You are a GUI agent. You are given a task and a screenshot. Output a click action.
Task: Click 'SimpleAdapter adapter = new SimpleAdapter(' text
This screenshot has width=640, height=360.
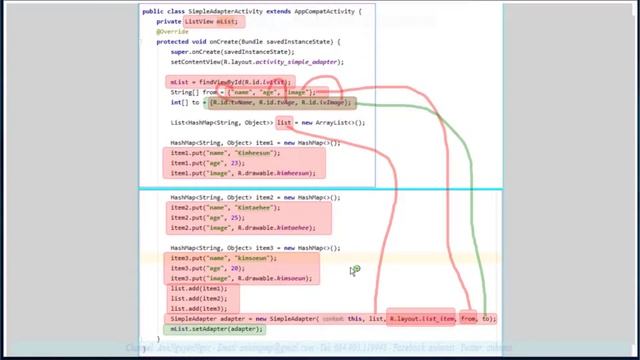coord(245,319)
